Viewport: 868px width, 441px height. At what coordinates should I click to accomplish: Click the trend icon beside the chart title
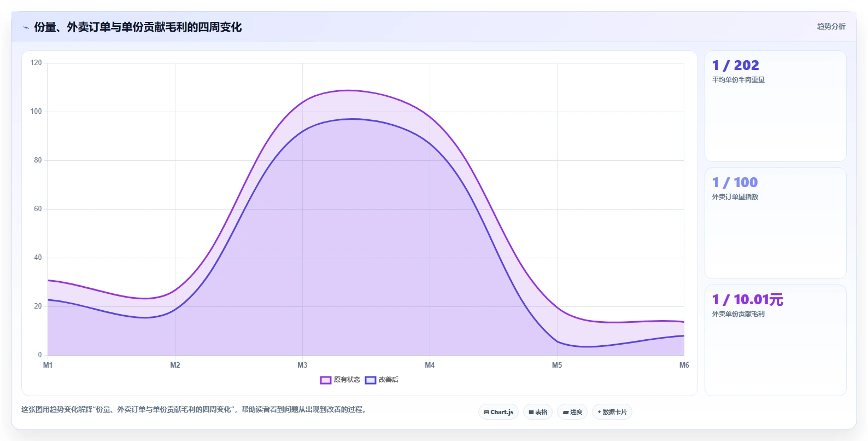[26, 27]
